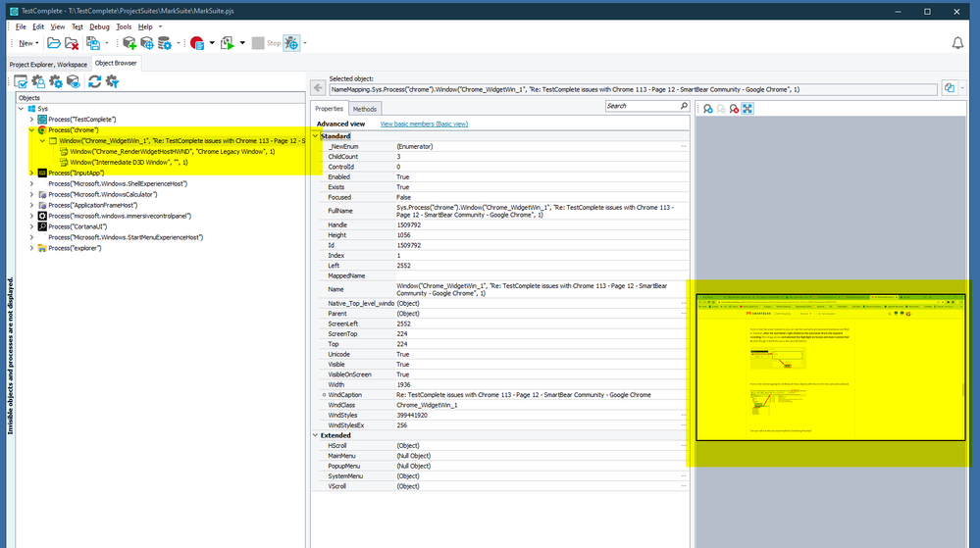Image resolution: width=980 pixels, height=548 pixels.
Task: Switch to Project Explorer, Workspace tab
Action: [48, 65]
